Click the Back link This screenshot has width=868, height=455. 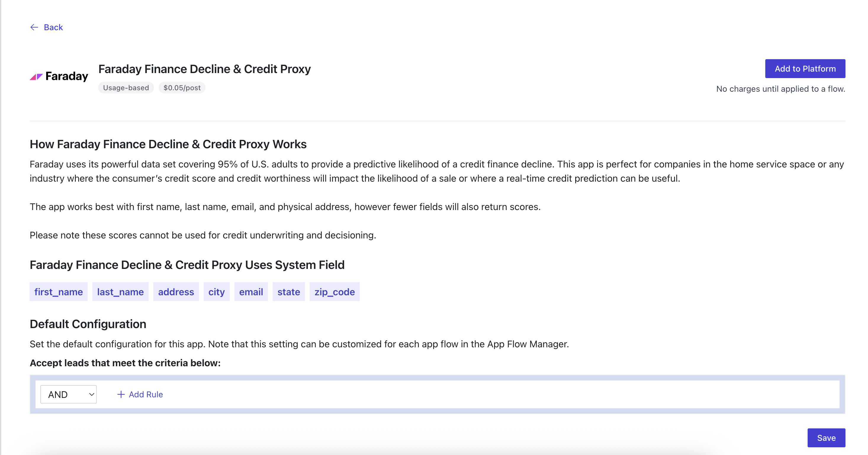coord(53,27)
